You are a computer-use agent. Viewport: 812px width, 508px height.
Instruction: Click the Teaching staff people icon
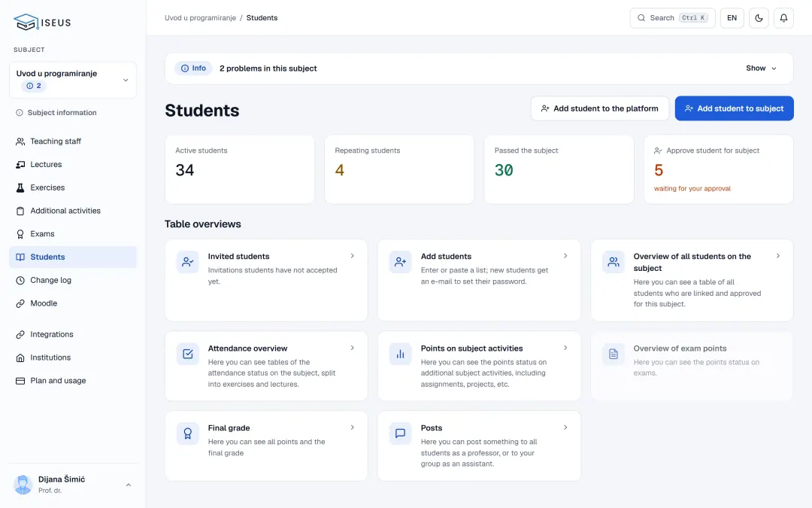click(20, 141)
